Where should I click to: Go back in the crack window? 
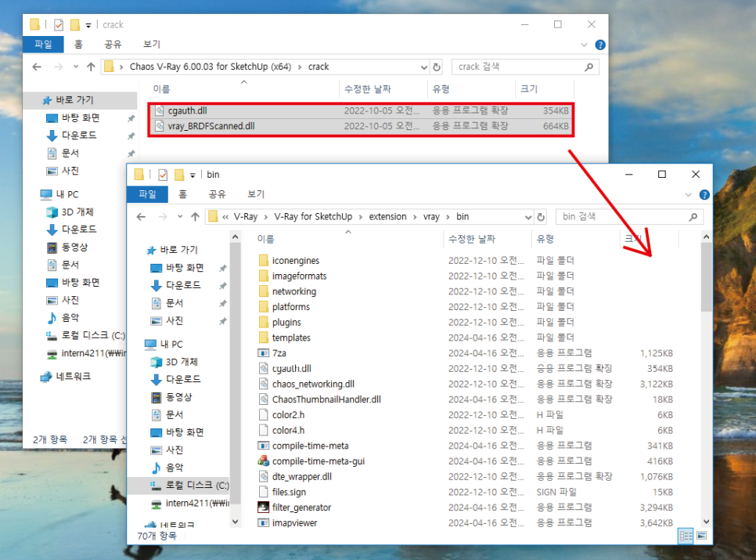point(37,67)
